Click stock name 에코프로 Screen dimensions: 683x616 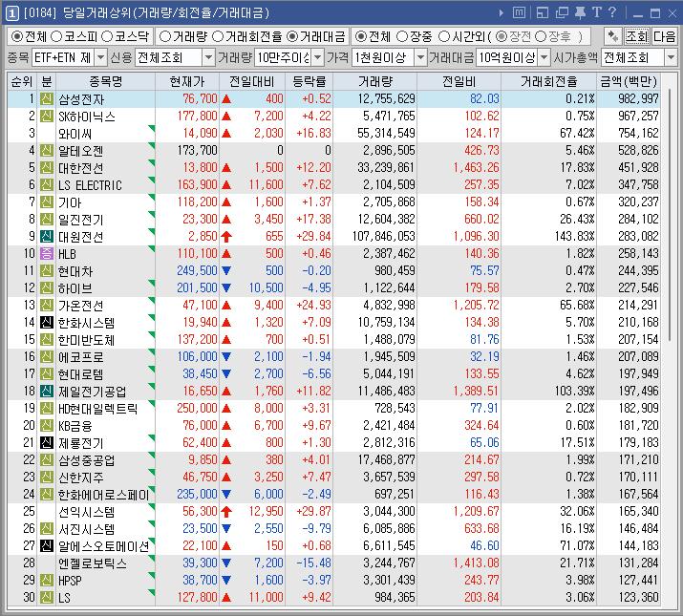coord(81,357)
